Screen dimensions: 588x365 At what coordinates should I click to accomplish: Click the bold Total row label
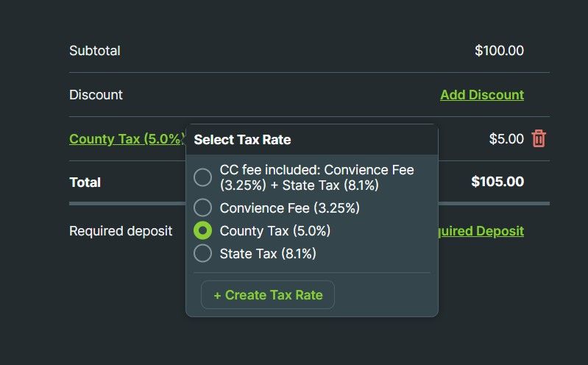(x=85, y=182)
